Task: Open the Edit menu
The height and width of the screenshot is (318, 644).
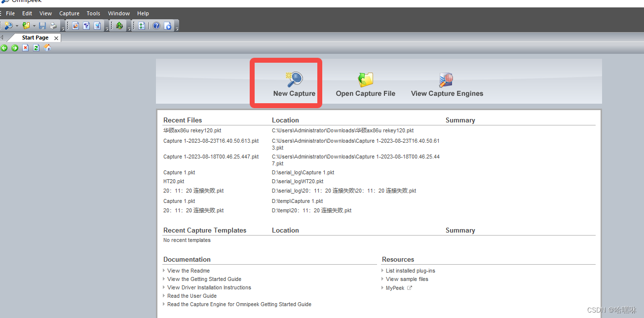Action: (x=27, y=13)
